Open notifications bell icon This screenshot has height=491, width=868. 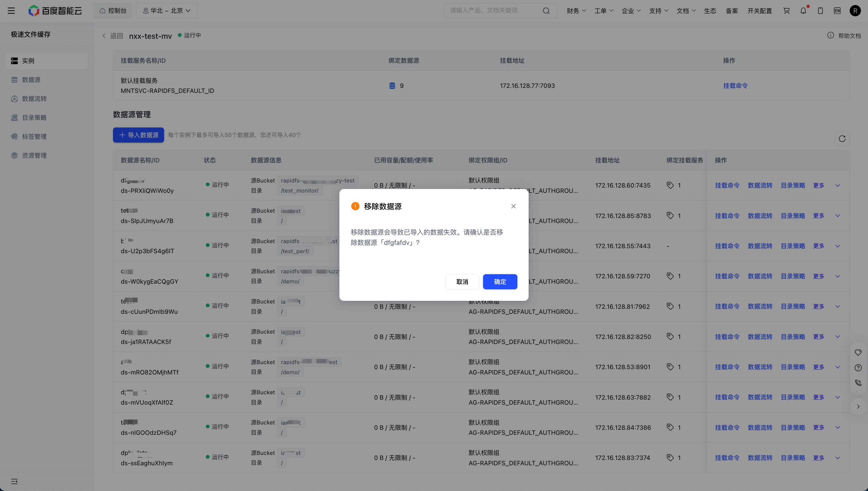click(x=803, y=11)
